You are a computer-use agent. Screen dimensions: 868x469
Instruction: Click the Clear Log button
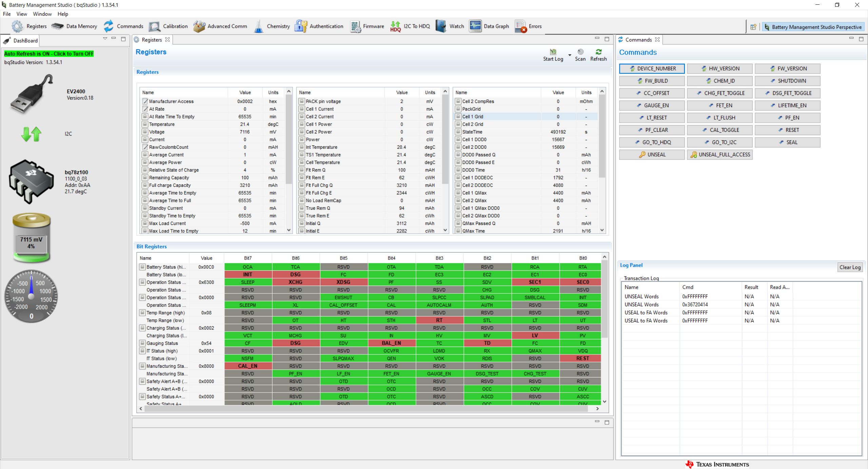(850, 267)
